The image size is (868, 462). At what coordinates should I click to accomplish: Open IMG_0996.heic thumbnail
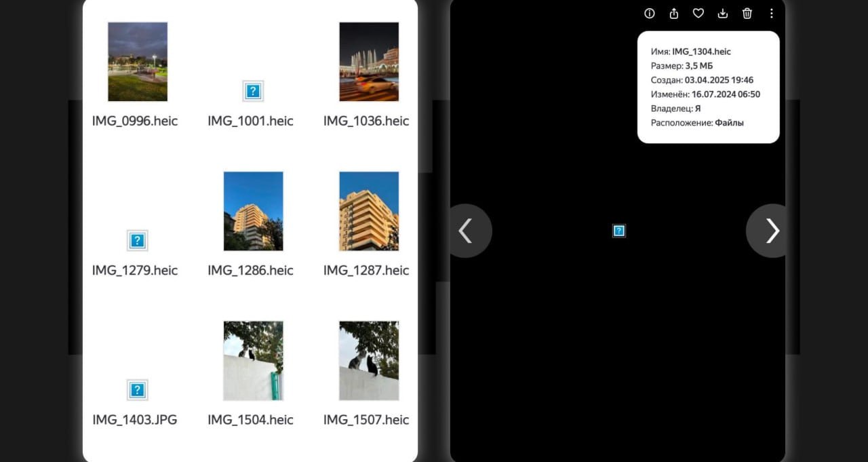point(138,62)
